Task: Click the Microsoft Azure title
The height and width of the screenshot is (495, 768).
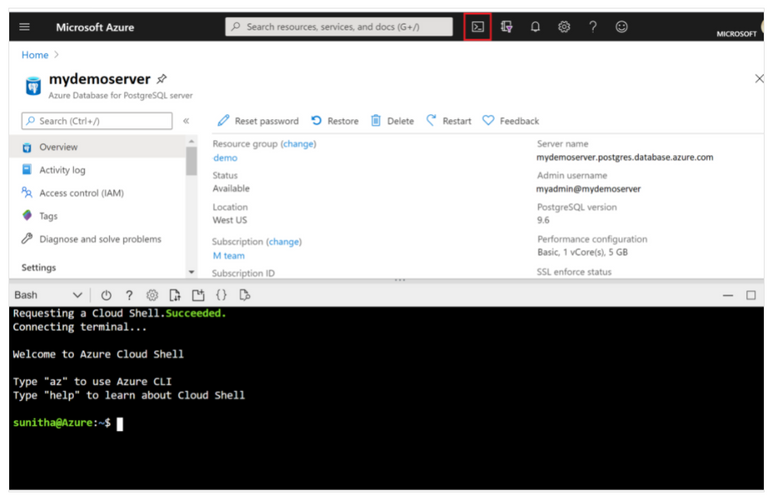Action: [95, 27]
